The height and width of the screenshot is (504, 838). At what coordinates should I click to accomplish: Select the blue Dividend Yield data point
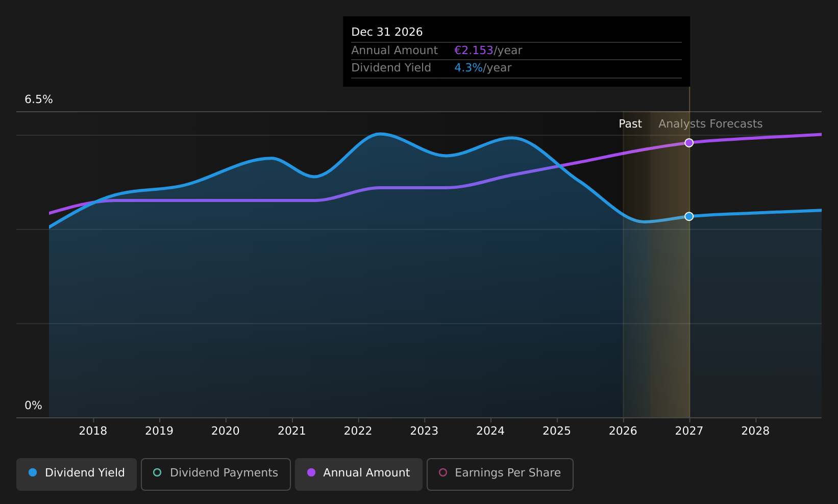pos(689,216)
